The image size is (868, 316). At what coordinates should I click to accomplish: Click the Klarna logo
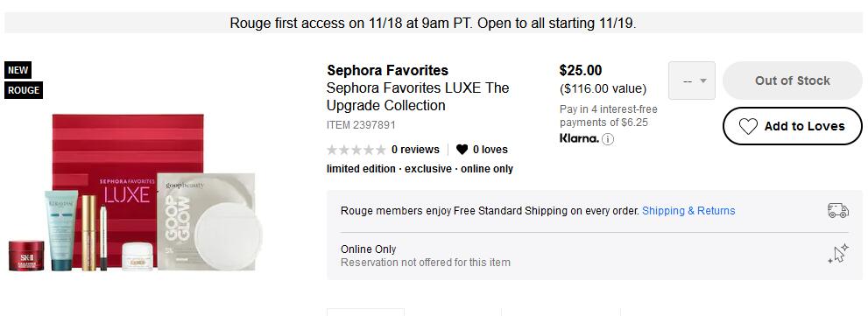(579, 138)
